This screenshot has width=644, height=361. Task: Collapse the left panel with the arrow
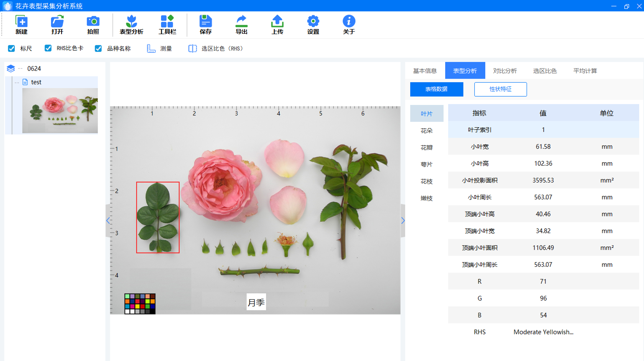click(x=108, y=221)
